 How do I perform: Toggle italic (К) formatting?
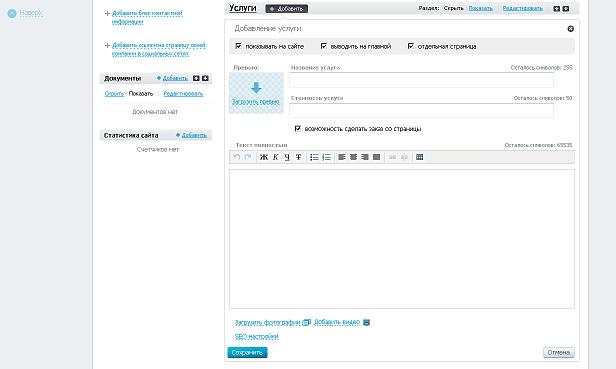(x=275, y=157)
